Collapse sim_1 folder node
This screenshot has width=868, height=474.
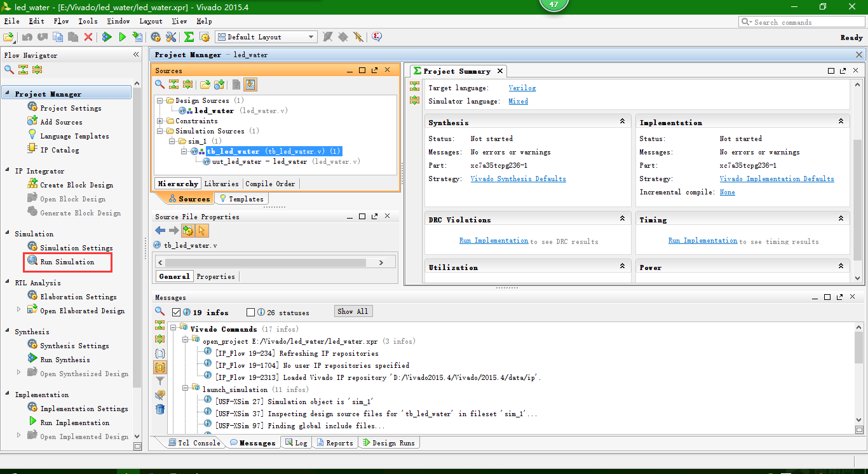(x=172, y=141)
